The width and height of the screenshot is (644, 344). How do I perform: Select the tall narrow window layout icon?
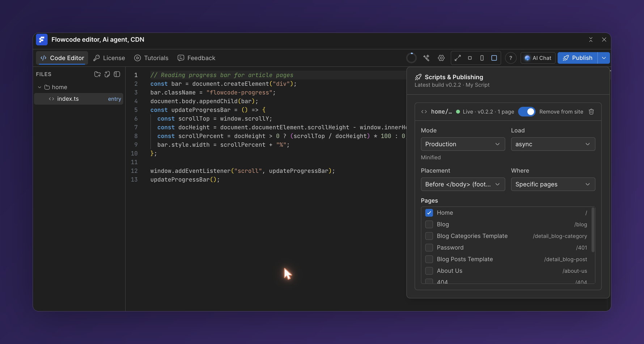pyautogui.click(x=482, y=58)
